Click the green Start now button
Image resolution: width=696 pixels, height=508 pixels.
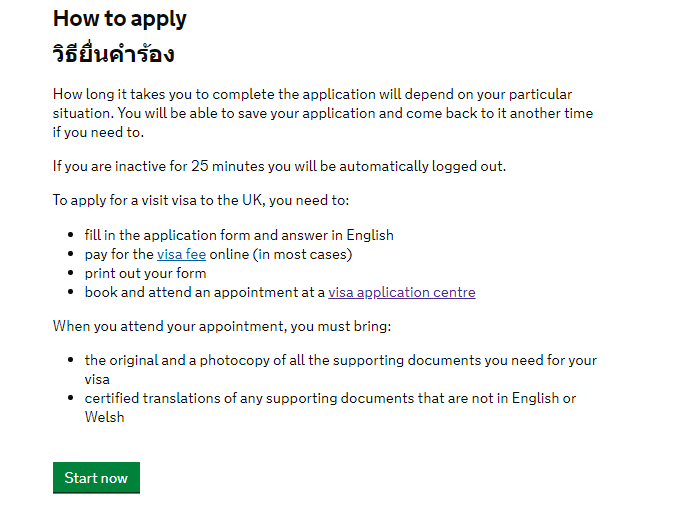(96, 478)
